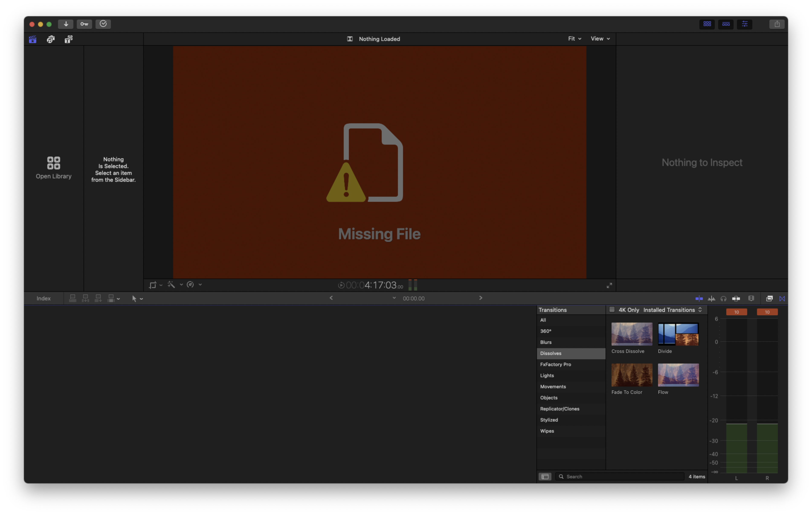This screenshot has width=812, height=515.
Task: Expand the Installed Transitions popup
Action: click(672, 310)
